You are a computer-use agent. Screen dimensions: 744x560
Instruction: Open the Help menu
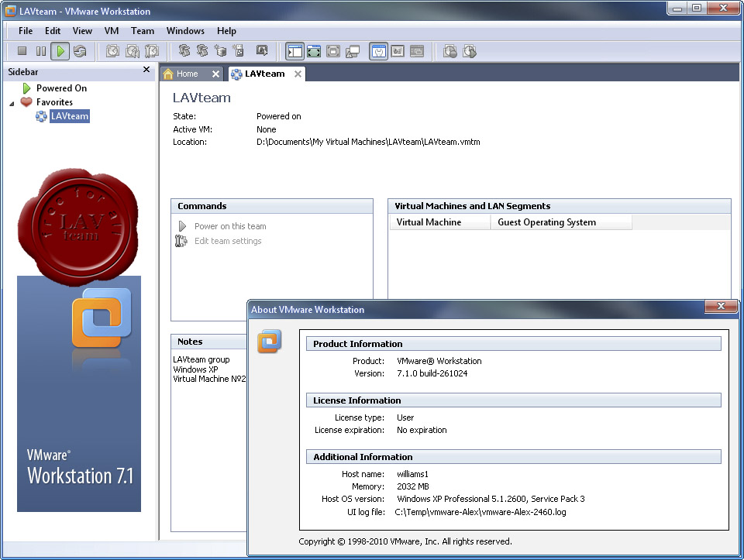[x=226, y=31]
